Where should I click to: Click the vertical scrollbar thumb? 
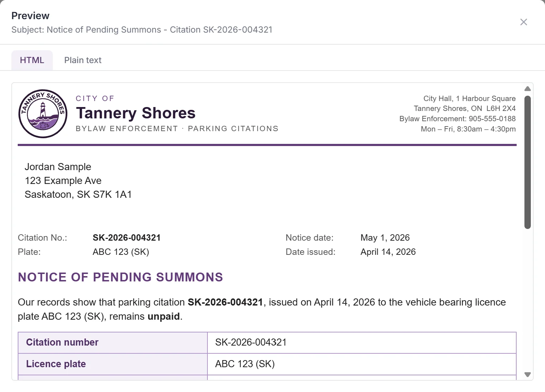click(528, 162)
